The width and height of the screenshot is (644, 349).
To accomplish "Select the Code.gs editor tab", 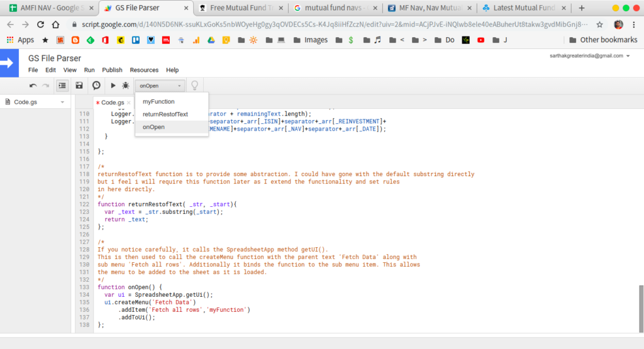I will click(x=111, y=102).
